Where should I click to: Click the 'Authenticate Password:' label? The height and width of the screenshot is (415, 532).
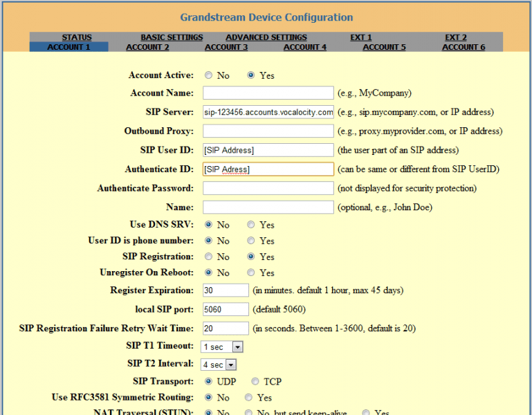145,188
